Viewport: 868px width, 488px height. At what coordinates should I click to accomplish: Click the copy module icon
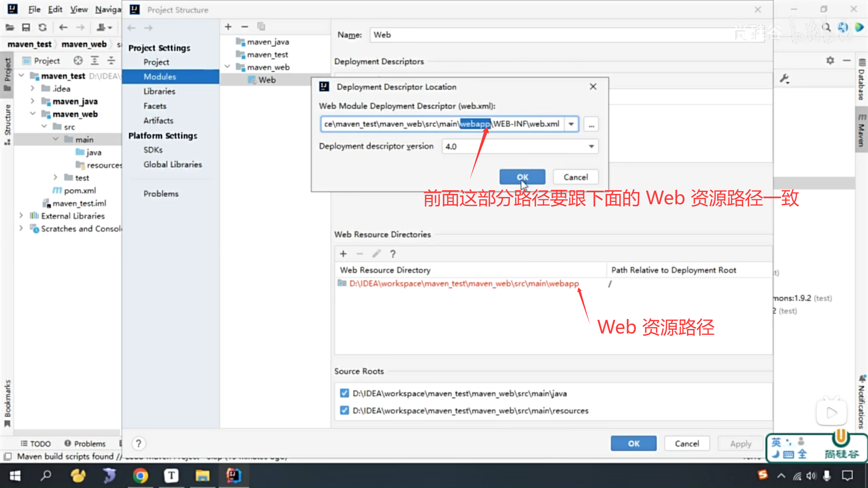[x=261, y=27]
